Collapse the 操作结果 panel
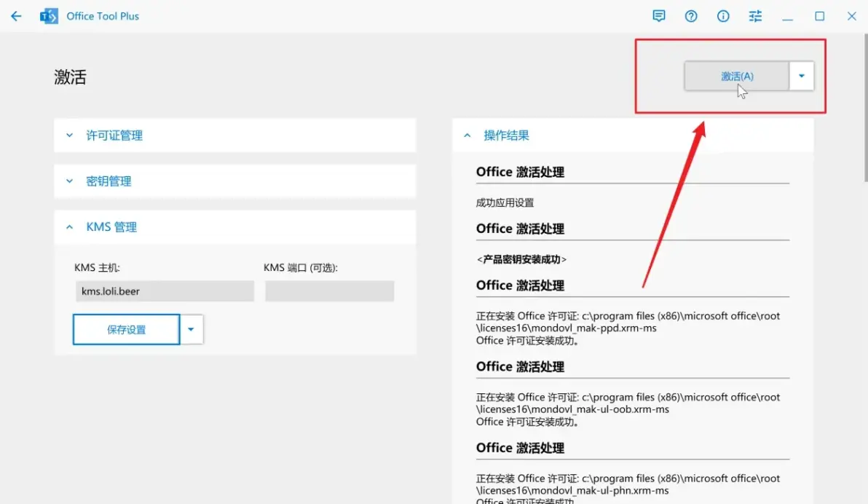This screenshot has height=504, width=868. point(633,135)
